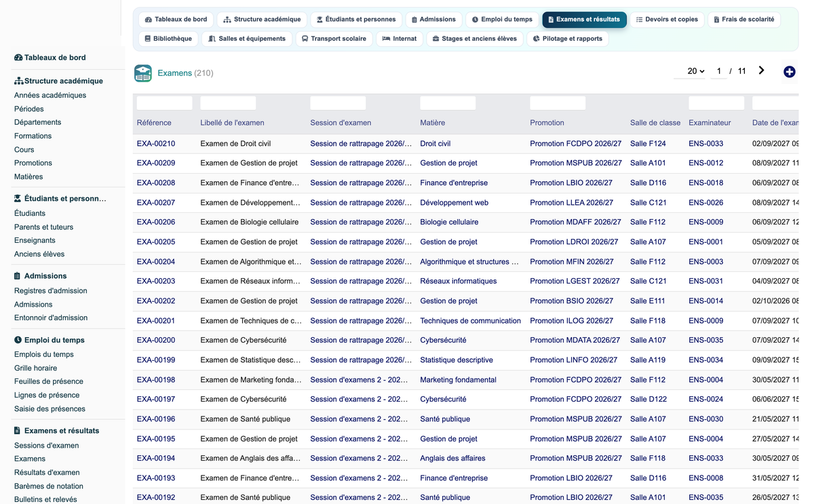Open Registres d'admission in sidebar
Image resolution: width=814 pixels, height=504 pixels.
pyautogui.click(x=51, y=291)
